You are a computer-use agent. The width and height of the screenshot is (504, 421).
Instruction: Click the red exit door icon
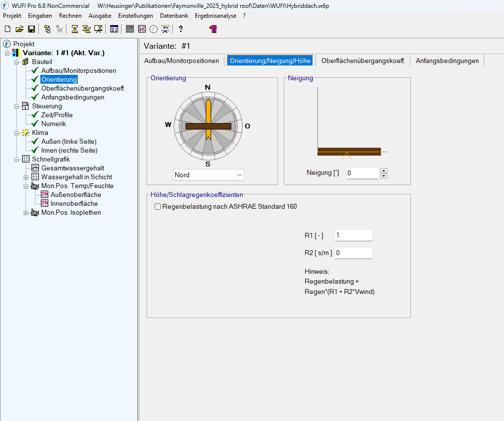pos(213,29)
